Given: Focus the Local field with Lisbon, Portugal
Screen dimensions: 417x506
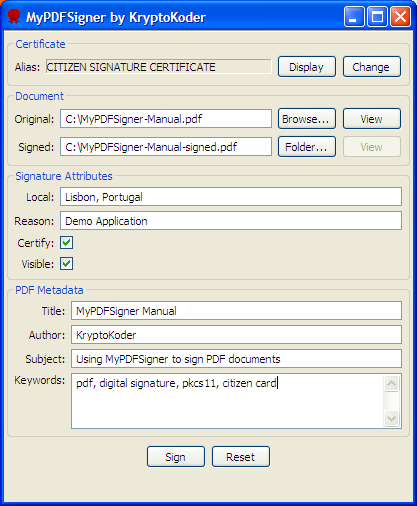Looking at the screenshot, I should tap(231, 197).
